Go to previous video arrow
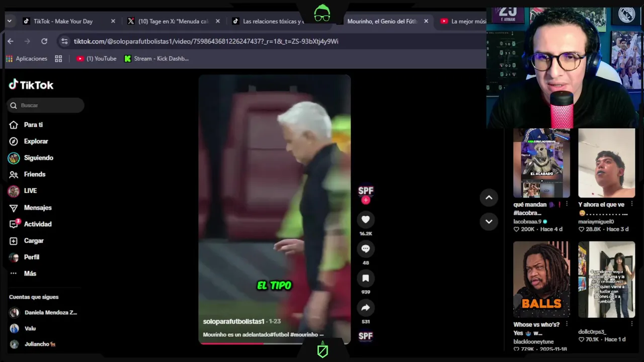644x362 pixels. tap(489, 198)
